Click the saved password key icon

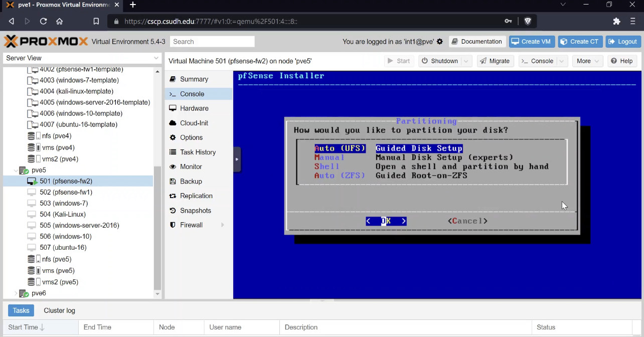point(508,21)
